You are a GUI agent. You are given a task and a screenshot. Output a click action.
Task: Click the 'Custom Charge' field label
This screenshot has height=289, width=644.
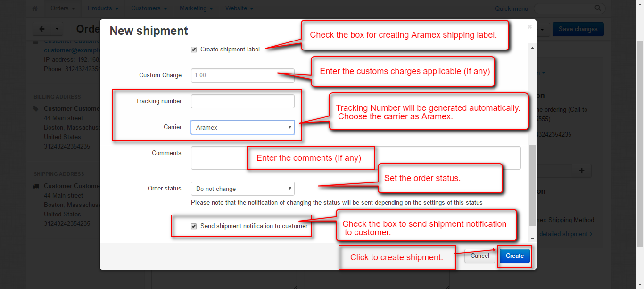160,75
